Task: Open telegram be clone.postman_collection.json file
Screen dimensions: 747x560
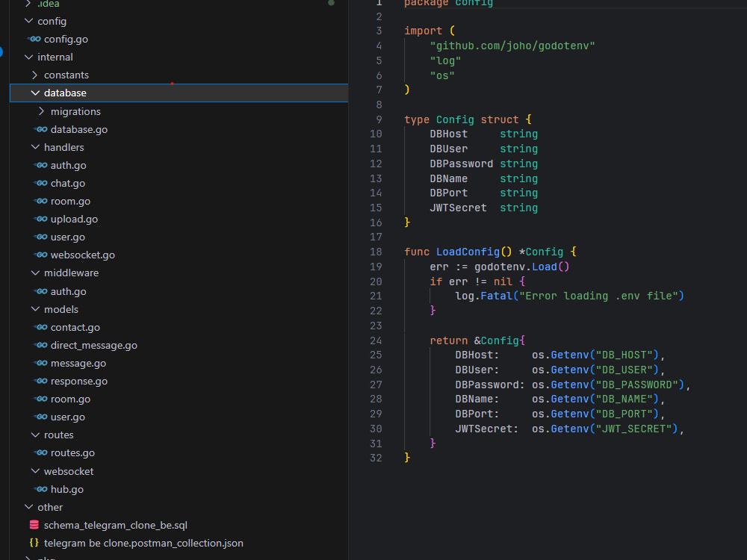Action: [143, 544]
